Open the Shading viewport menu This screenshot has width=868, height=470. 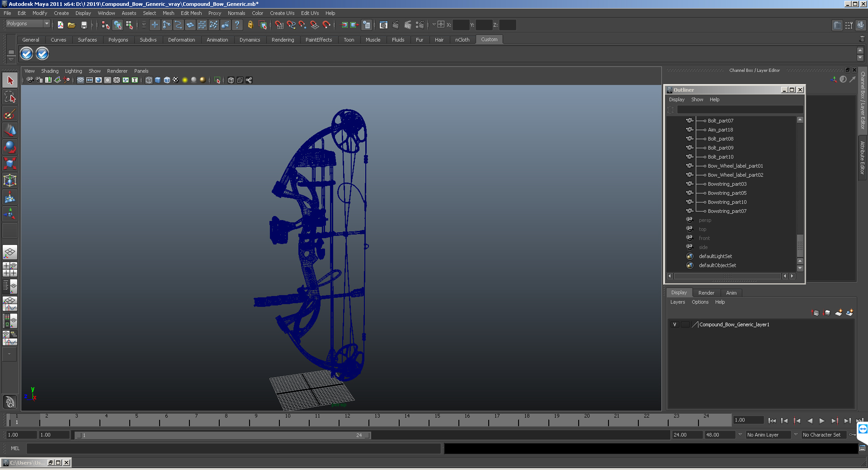point(50,71)
